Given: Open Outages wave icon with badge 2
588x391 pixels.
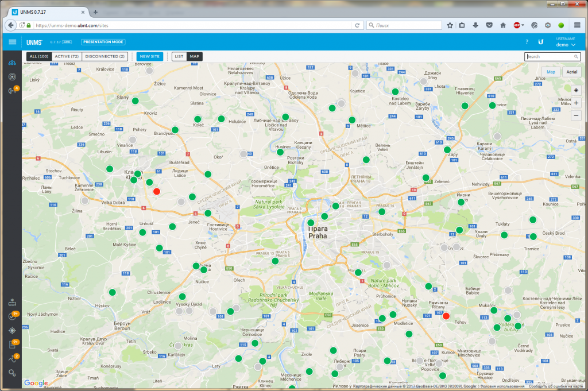Looking at the screenshot, I should [x=12, y=359].
